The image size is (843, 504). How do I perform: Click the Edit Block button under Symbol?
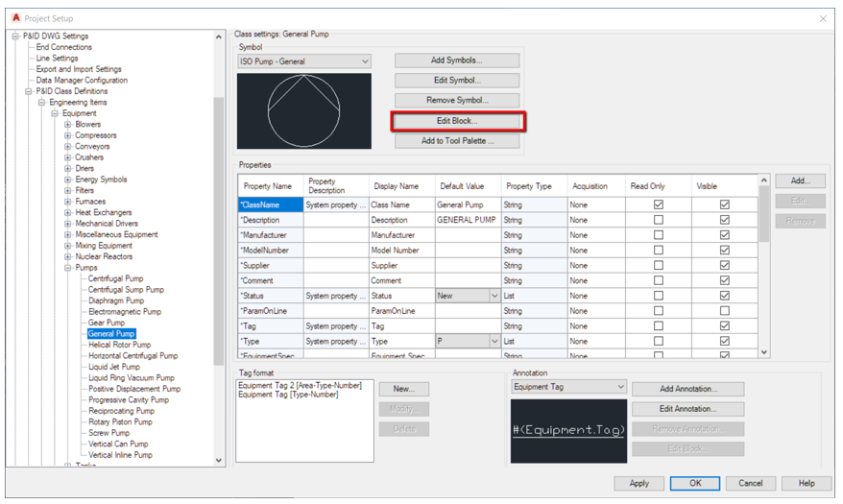tap(458, 121)
